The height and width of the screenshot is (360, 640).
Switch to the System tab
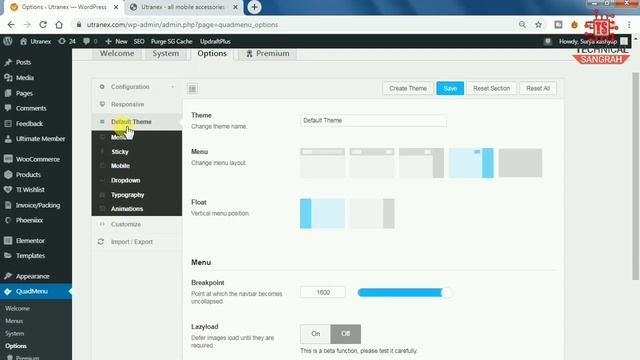166,54
